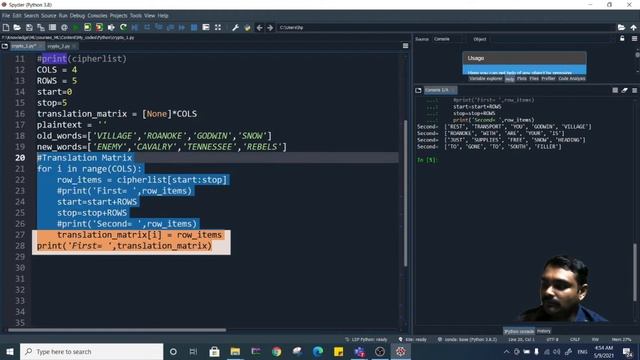This screenshot has height=360, width=640.
Task: Browse working directory folder icon
Action: pyautogui.click(x=621, y=27)
